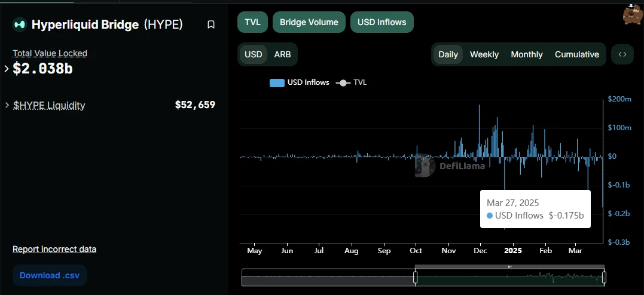Click the llama avatar in top corner
This screenshot has width=644, height=295.
632,14
